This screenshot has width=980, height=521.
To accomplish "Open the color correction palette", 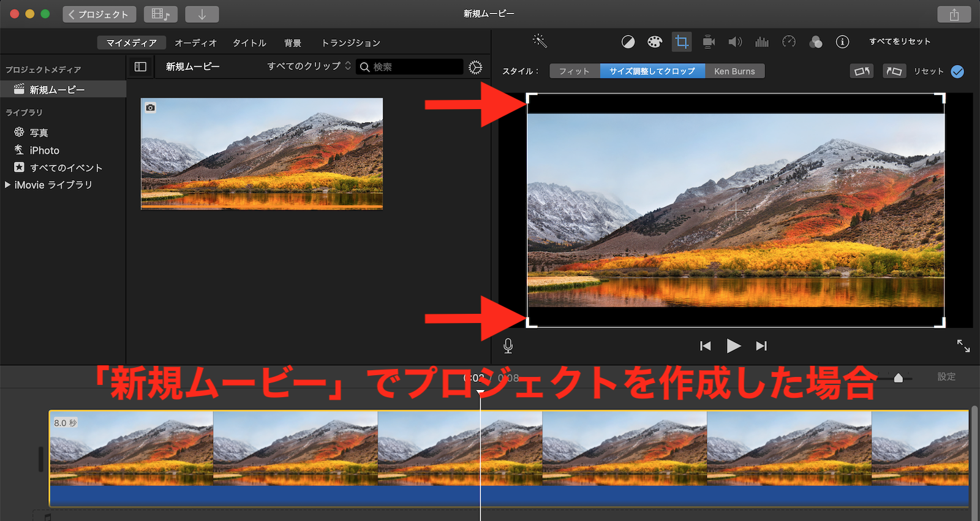I will (655, 42).
